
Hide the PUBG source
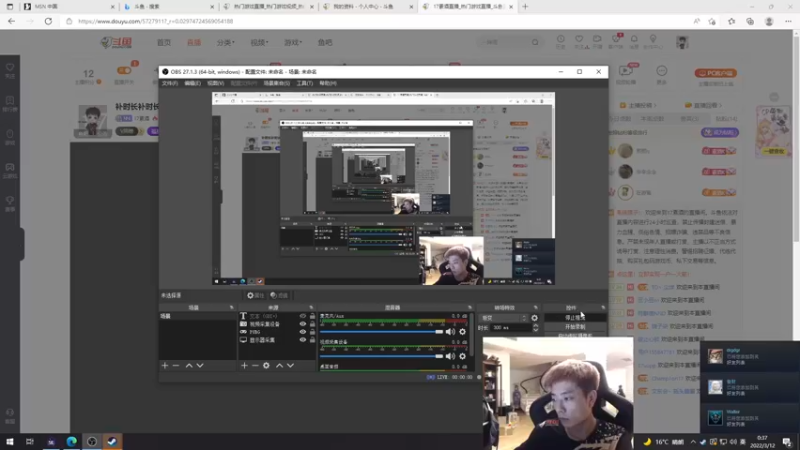[303, 332]
